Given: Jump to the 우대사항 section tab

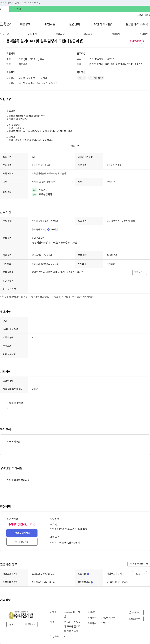Looking at the screenshot, I should [x=60, y=34].
